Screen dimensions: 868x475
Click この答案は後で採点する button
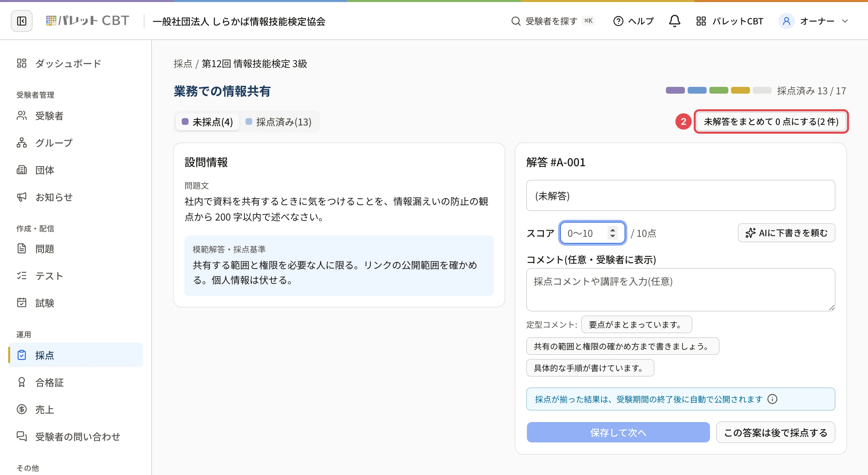(x=775, y=432)
